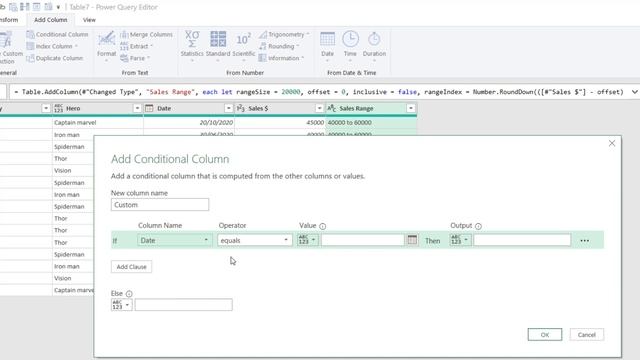This screenshot has height=360, width=640.
Task: Select the 20/10/2020 date cell
Action: click(189, 122)
